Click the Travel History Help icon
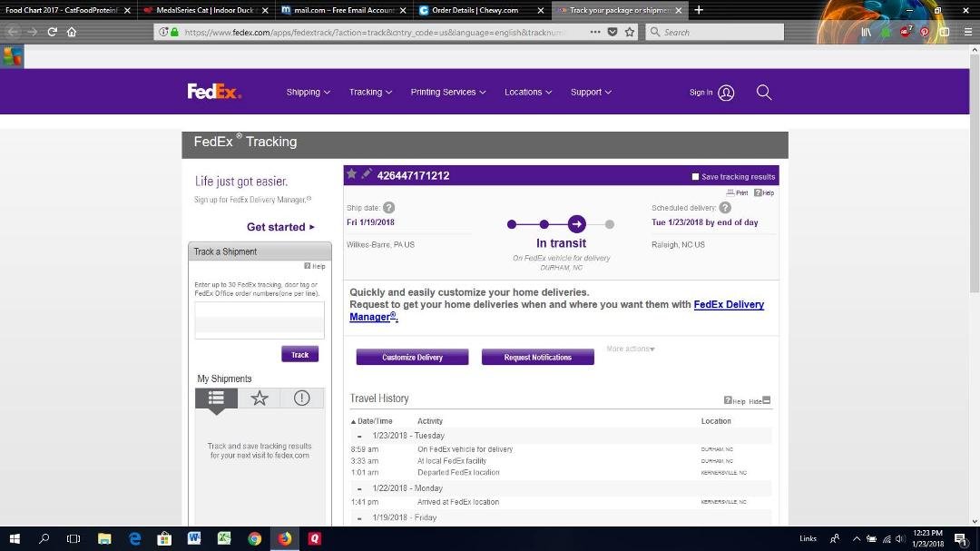Viewport: 980px width, 551px height. (x=734, y=401)
